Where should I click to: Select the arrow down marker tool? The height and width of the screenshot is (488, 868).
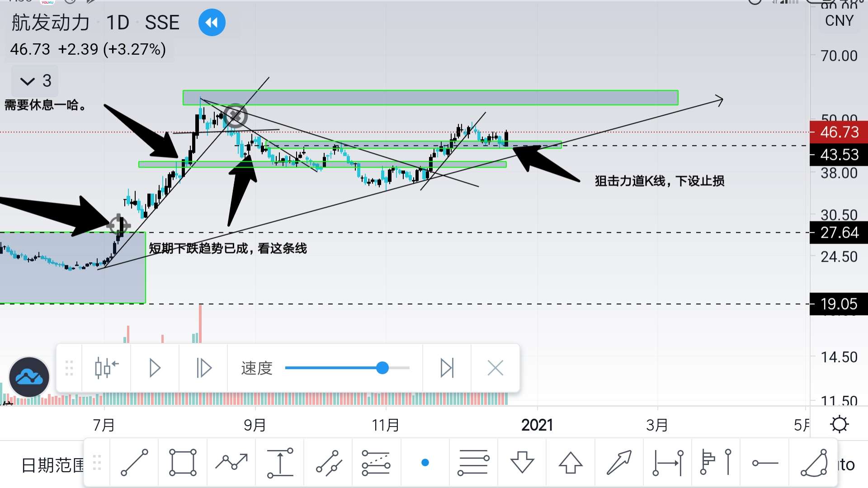click(522, 463)
